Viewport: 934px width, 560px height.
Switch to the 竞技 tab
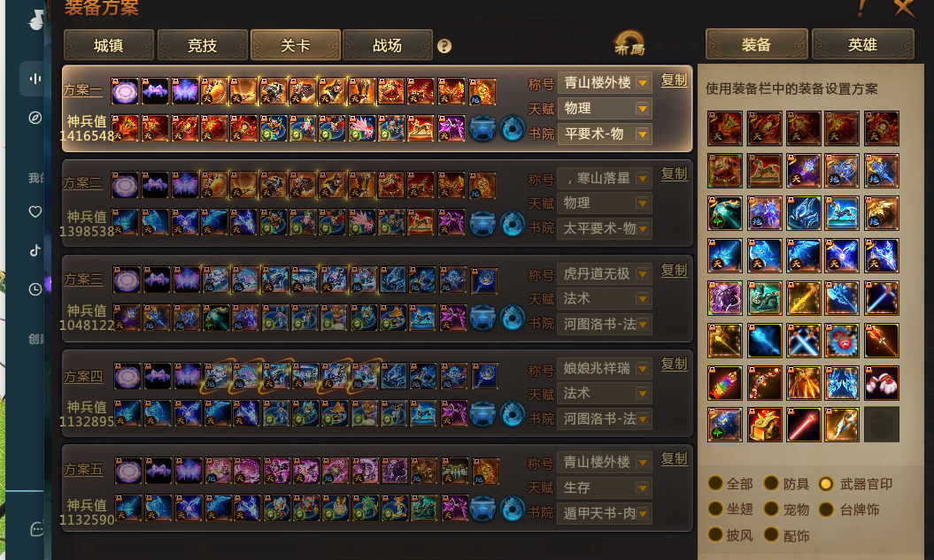point(203,45)
